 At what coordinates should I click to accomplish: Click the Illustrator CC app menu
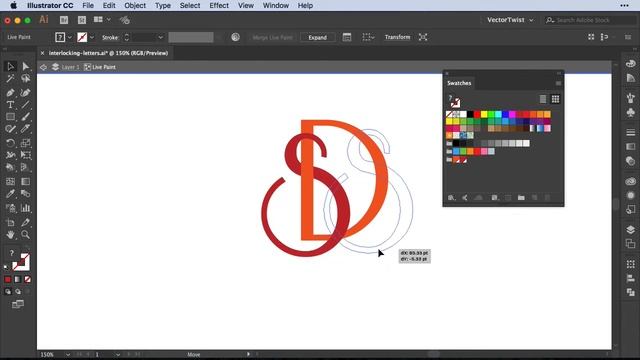(50, 5)
